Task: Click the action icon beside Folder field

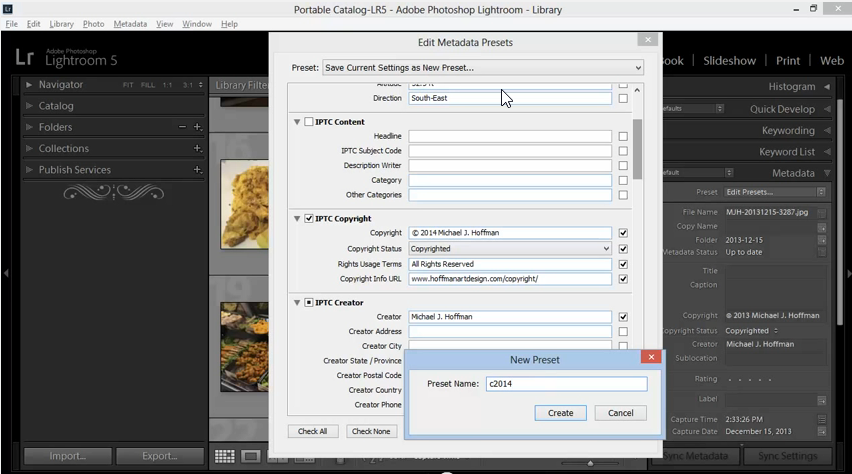Action: point(822,240)
